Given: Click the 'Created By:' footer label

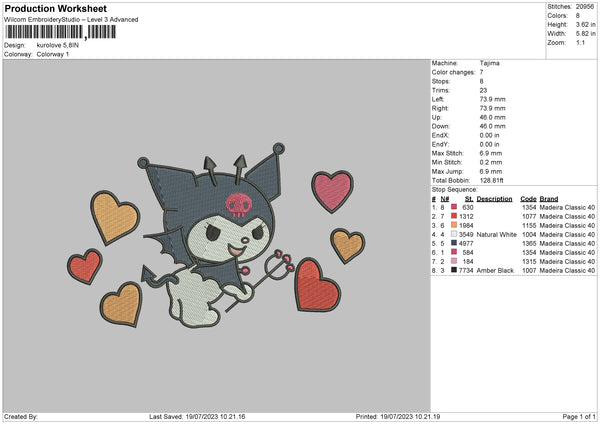Looking at the screenshot, I should 21,417.
